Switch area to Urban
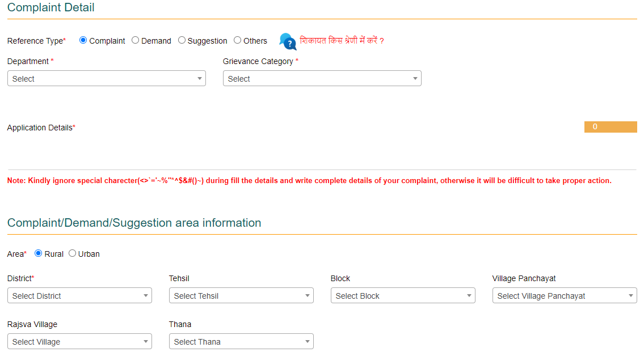The width and height of the screenshot is (644, 352). tap(72, 253)
